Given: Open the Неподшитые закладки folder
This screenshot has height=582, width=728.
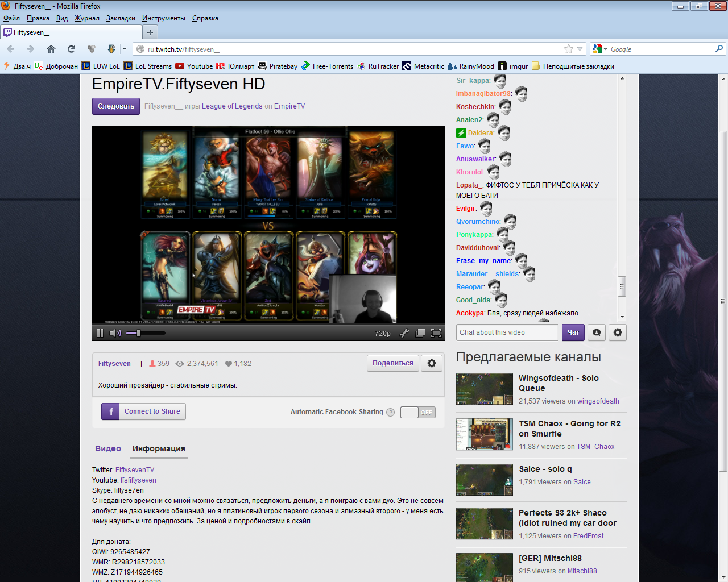Looking at the screenshot, I should (573, 66).
